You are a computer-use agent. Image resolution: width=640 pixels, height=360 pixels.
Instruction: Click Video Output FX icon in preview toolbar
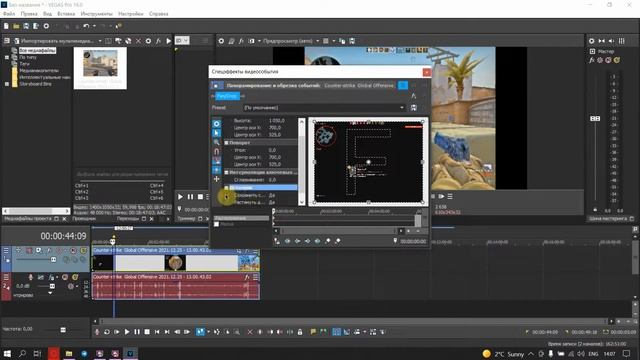(x=241, y=41)
